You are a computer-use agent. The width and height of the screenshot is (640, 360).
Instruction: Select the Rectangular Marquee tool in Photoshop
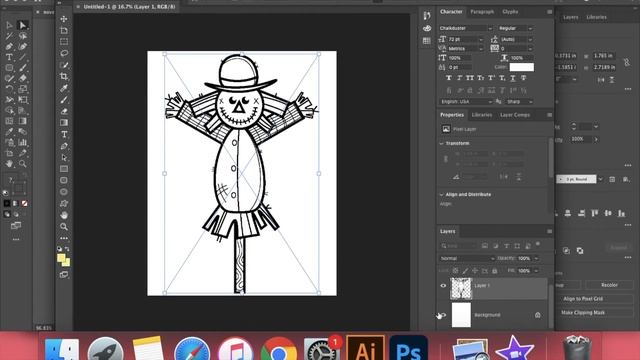coord(64,42)
